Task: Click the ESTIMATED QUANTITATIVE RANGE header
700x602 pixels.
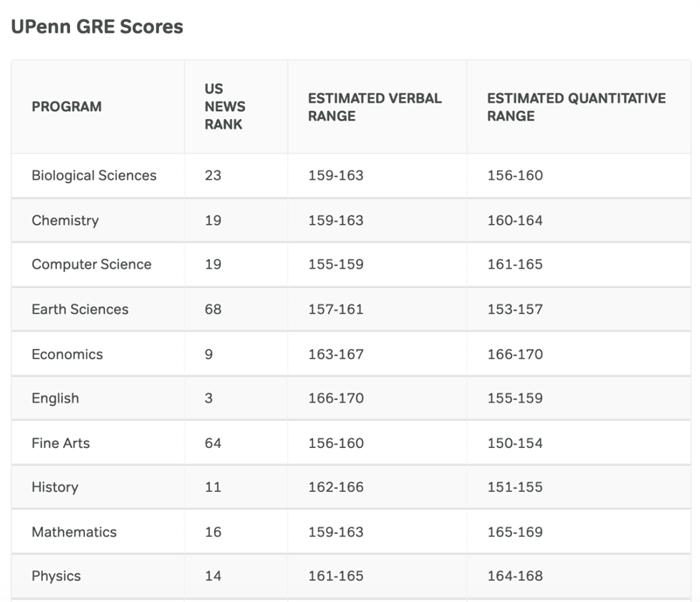Action: [576, 107]
